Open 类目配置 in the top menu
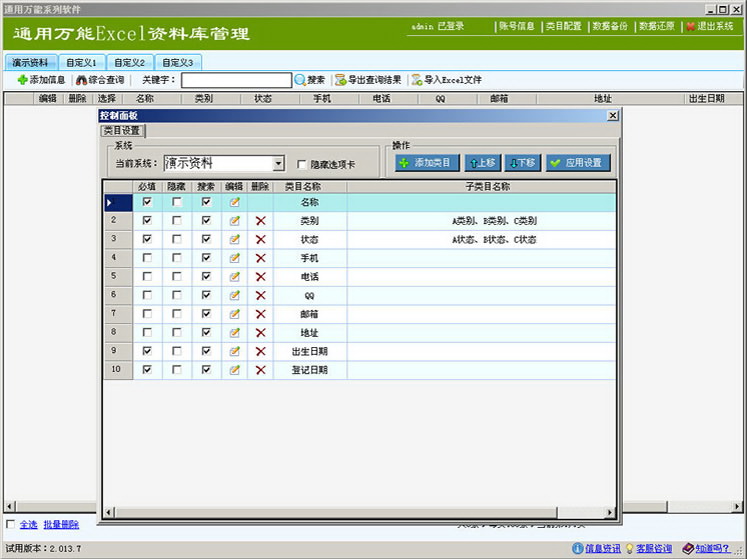Screen dimensions: 747x559 [564, 26]
